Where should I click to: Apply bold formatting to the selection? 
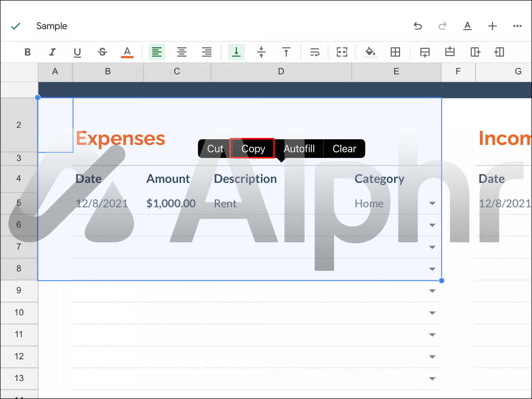[28, 52]
